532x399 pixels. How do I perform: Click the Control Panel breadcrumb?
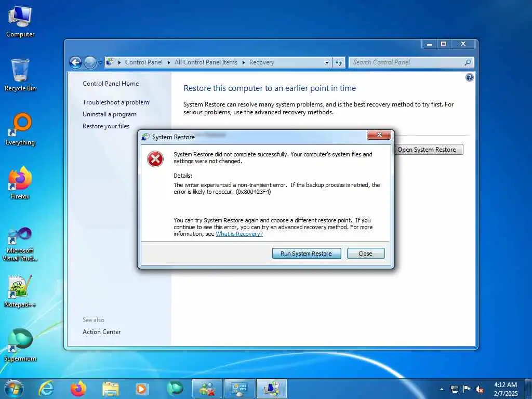click(143, 62)
